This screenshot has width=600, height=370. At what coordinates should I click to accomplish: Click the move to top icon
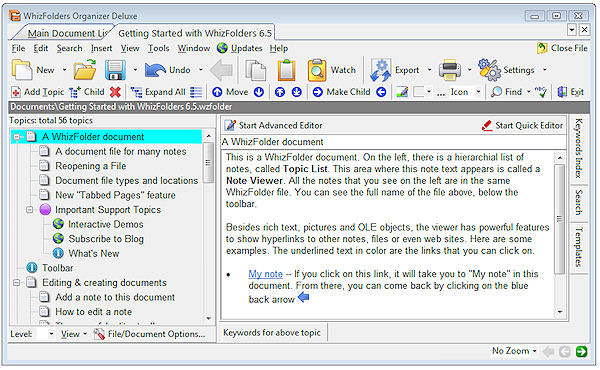click(280, 92)
